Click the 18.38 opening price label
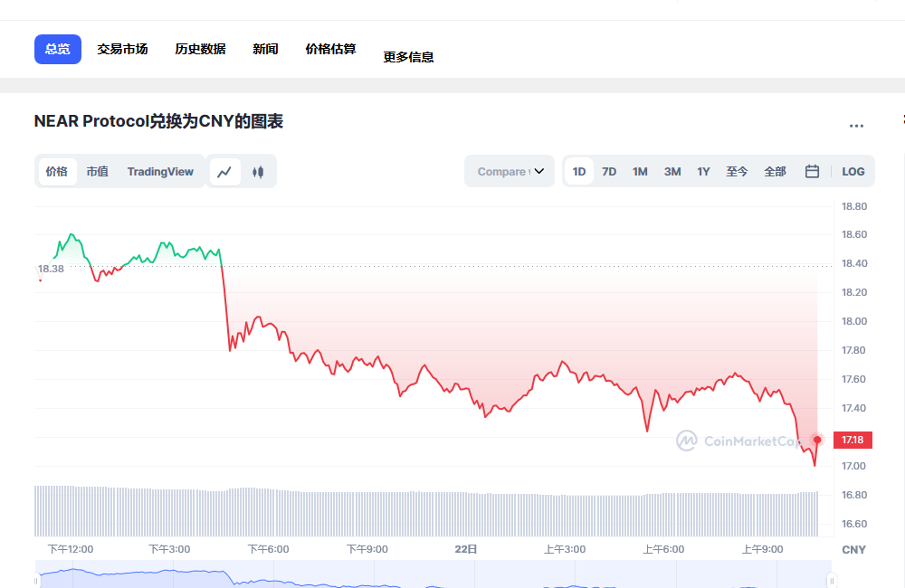The width and height of the screenshot is (905, 588). [51, 269]
